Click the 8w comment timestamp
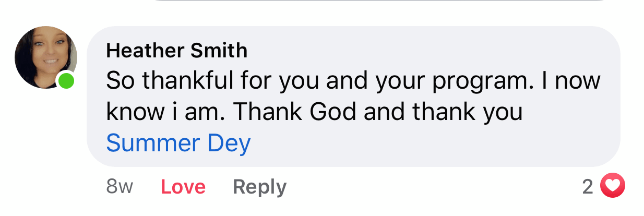Viewport: 644px width, 216px height. pyautogui.click(x=120, y=186)
